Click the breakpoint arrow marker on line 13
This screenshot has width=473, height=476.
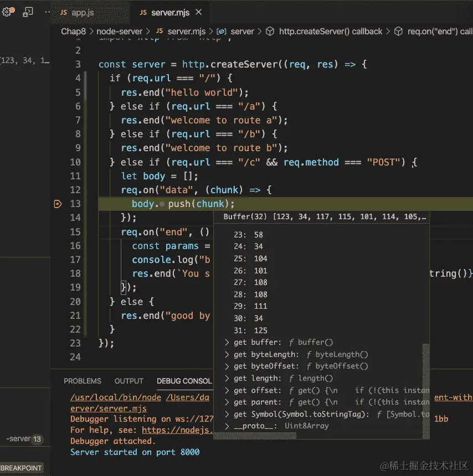(58, 204)
